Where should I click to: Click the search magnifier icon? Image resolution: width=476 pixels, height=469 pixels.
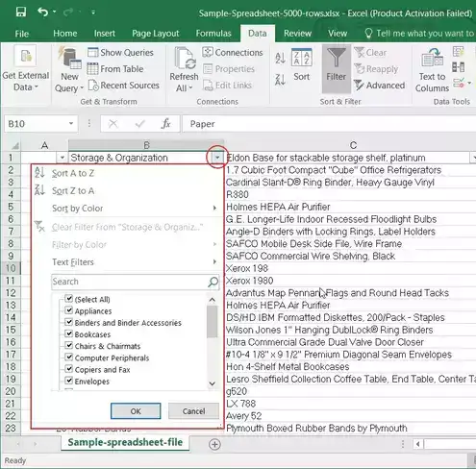click(x=213, y=282)
